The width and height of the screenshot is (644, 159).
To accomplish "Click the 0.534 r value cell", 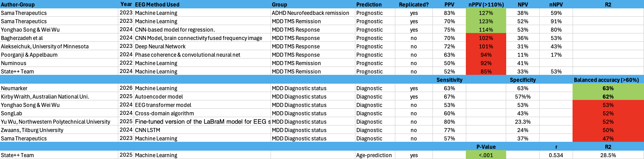I will pos(556,155).
